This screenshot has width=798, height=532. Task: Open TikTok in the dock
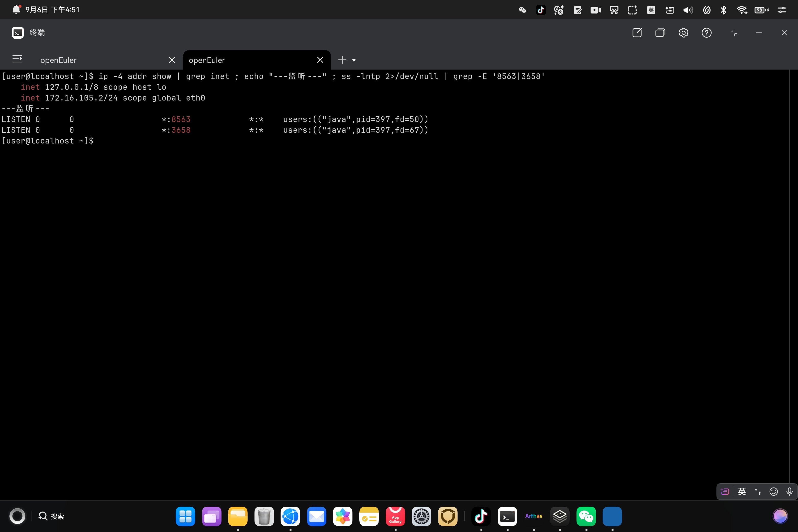point(481,516)
